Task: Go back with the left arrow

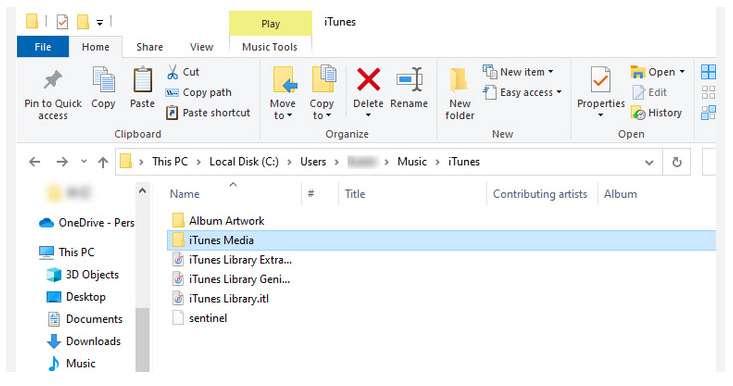Action: pyautogui.click(x=35, y=162)
